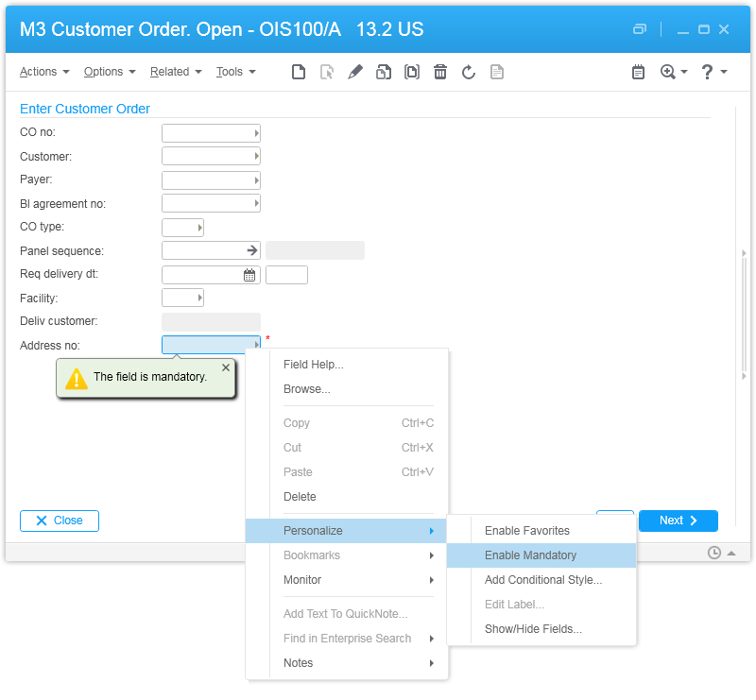
Task: Open the CO type dropdown arrow
Action: tap(199, 228)
